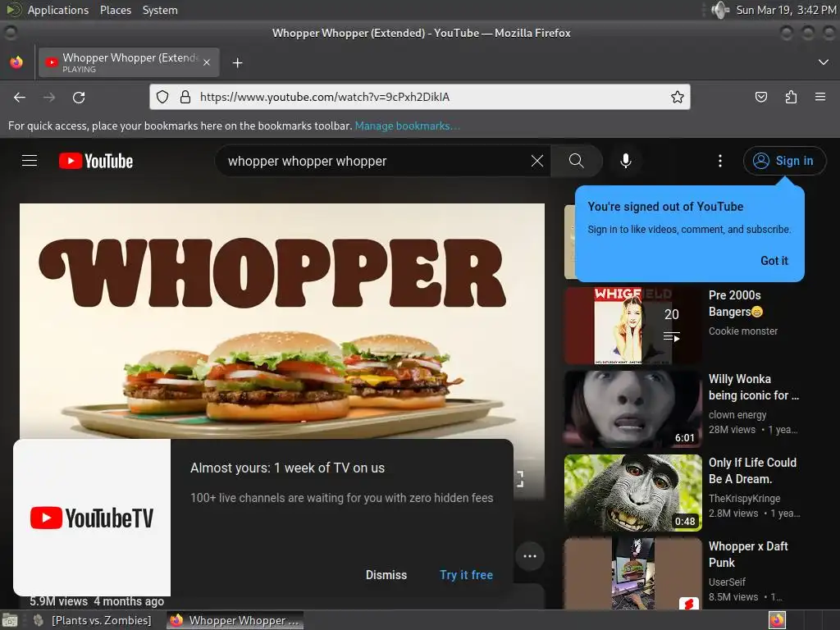Adjust volume via speaker tray icon
840x630 pixels.
(720, 10)
